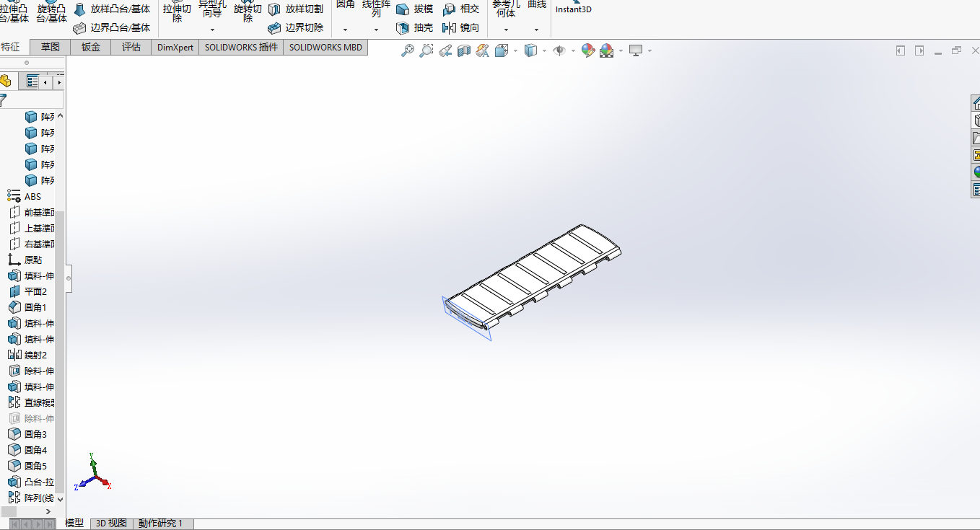Image resolution: width=980 pixels, height=530 pixels.
Task: Click the View Orientation cube icon
Action: pos(502,50)
